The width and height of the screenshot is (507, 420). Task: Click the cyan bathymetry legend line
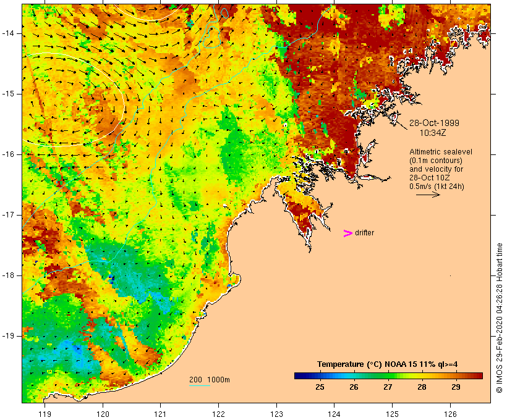pyautogui.click(x=200, y=385)
